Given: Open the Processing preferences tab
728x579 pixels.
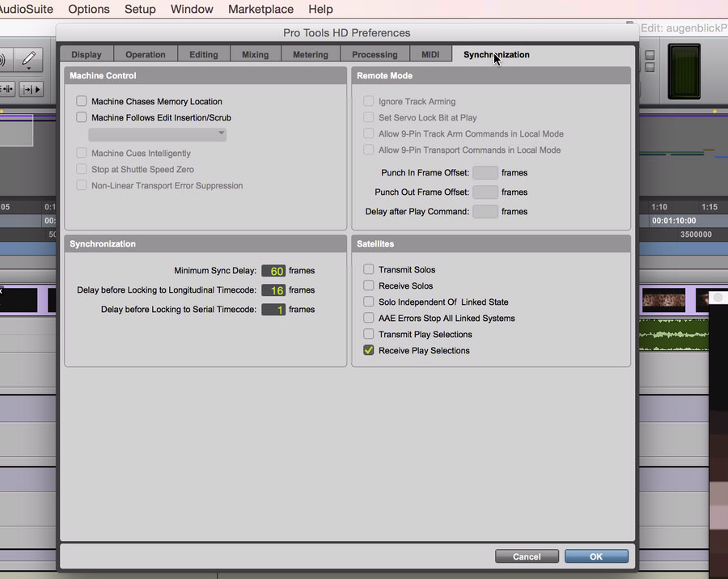Looking at the screenshot, I should point(375,55).
